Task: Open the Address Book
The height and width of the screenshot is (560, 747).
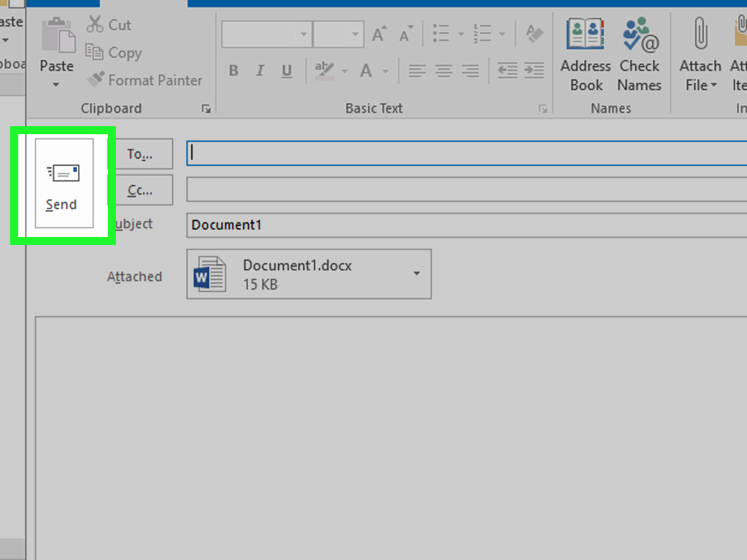Action: click(x=586, y=55)
